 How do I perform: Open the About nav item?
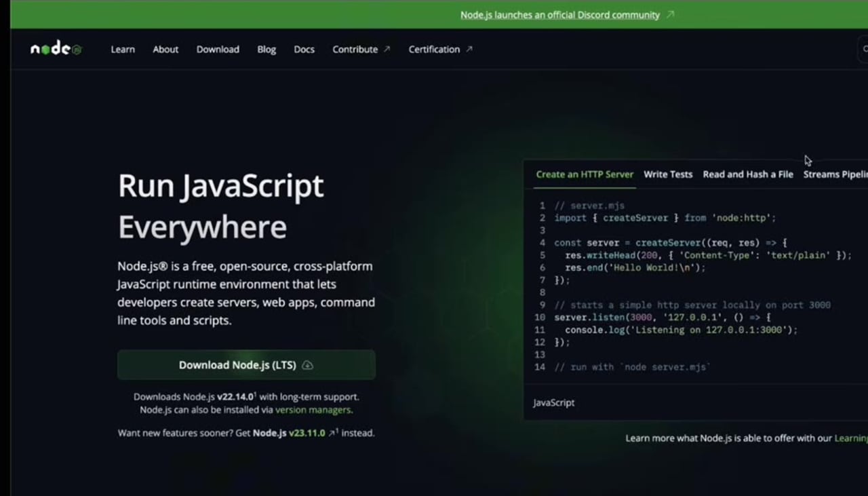pyautogui.click(x=165, y=50)
